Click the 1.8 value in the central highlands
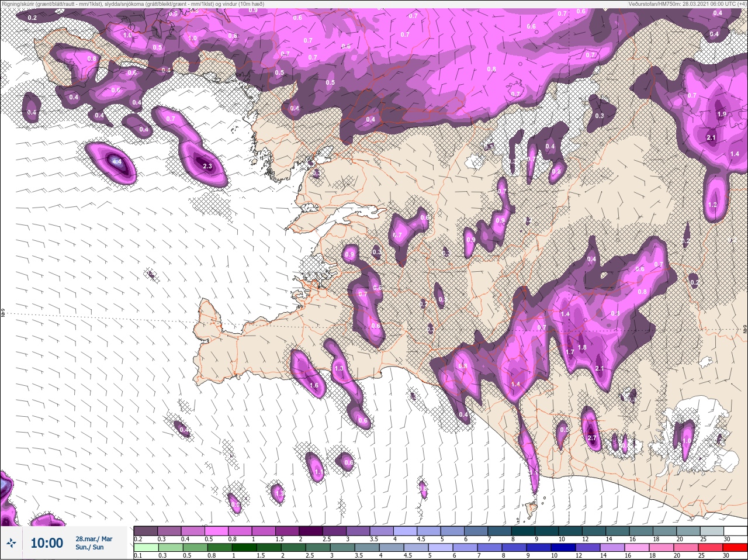The height and width of the screenshot is (560, 748). tap(582, 347)
